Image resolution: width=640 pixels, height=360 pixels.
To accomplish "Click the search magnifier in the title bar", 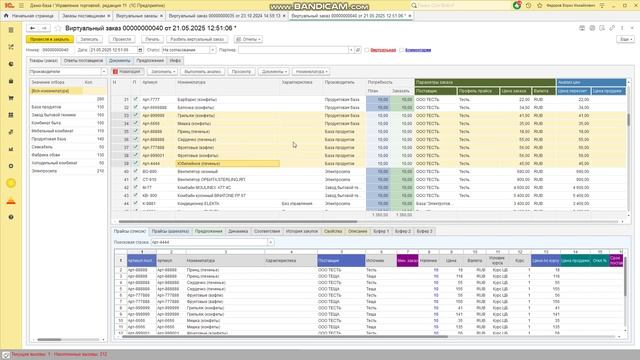I will click(x=413, y=5).
